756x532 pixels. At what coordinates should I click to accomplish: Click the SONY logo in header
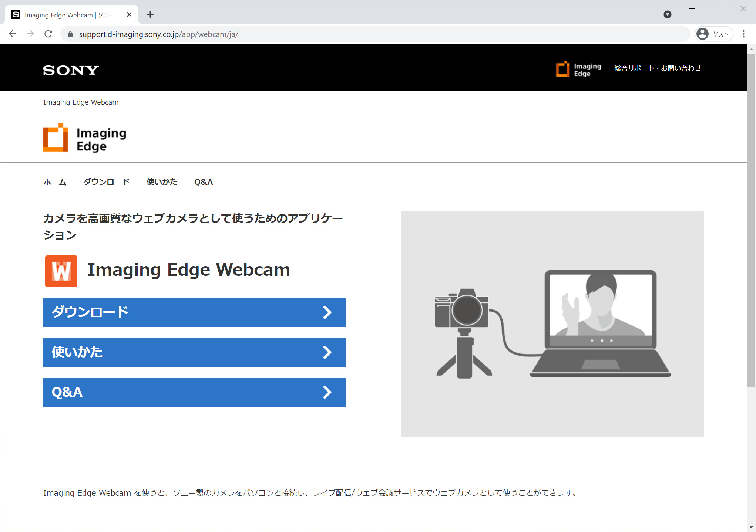pyautogui.click(x=71, y=70)
